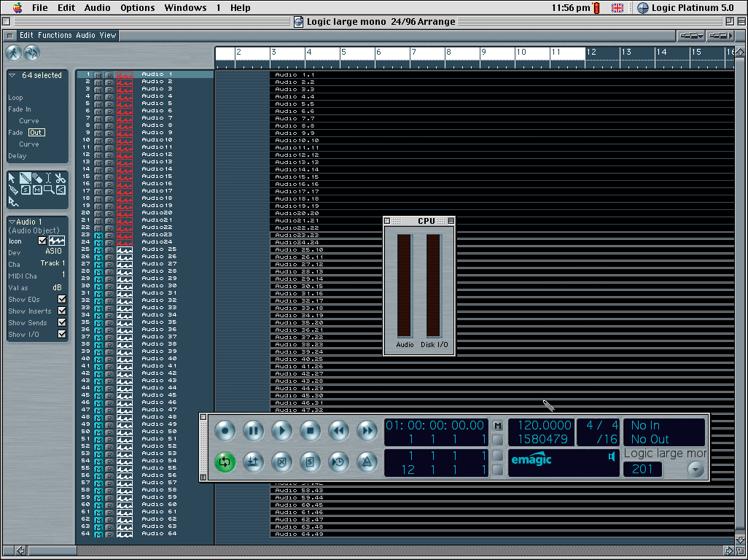Select the Automation pointer tool in the toolbox

pos(13,202)
